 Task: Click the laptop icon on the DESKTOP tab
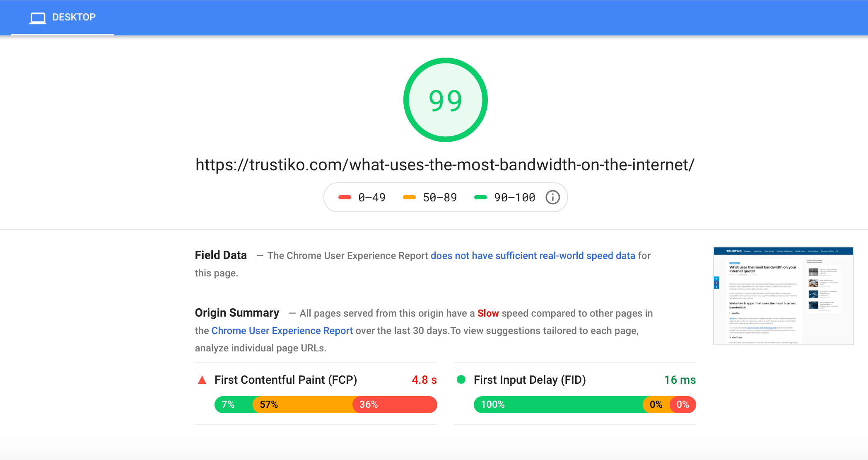click(x=38, y=17)
